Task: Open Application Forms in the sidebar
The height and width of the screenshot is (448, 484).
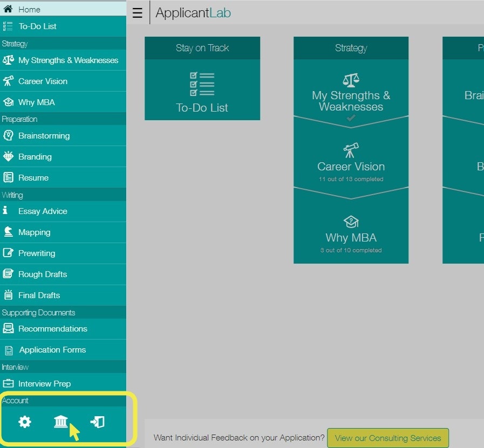Action: tap(52, 350)
